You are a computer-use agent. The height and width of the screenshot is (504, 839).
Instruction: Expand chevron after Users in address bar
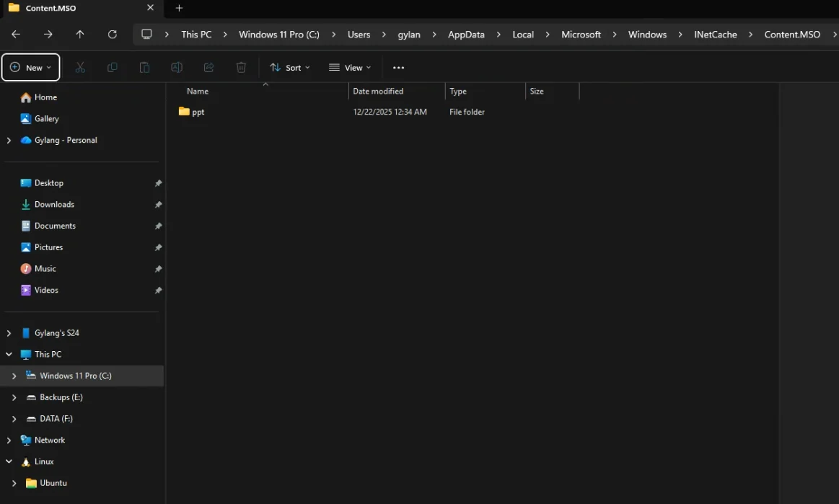384,34
